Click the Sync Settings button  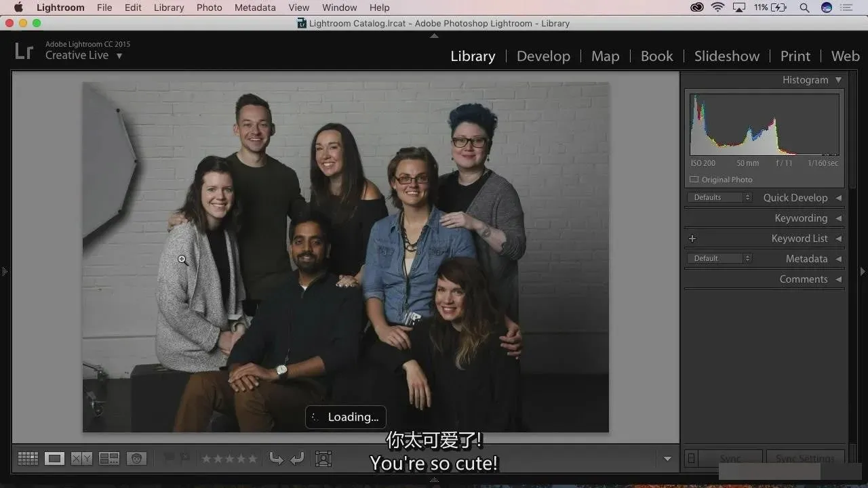pos(805,459)
